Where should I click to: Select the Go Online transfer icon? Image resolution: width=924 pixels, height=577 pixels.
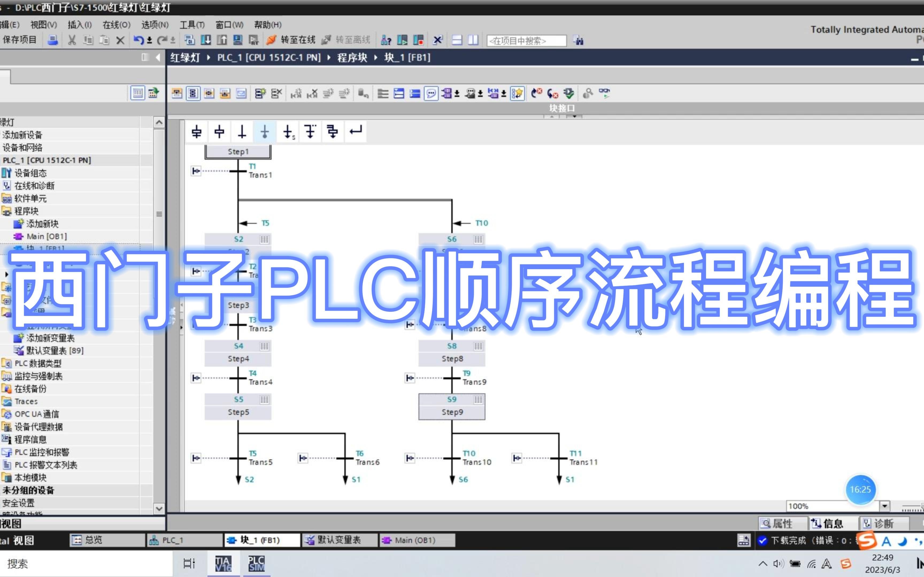tap(269, 41)
